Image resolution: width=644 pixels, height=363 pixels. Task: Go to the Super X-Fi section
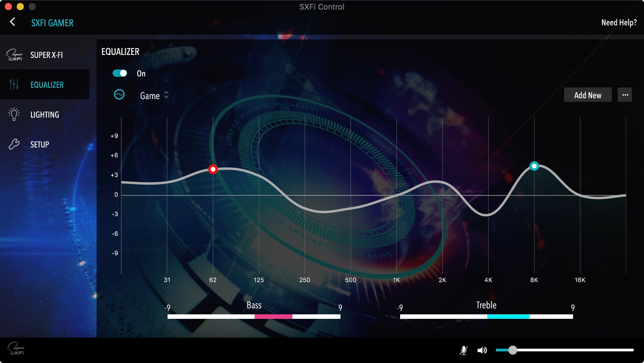tap(47, 55)
